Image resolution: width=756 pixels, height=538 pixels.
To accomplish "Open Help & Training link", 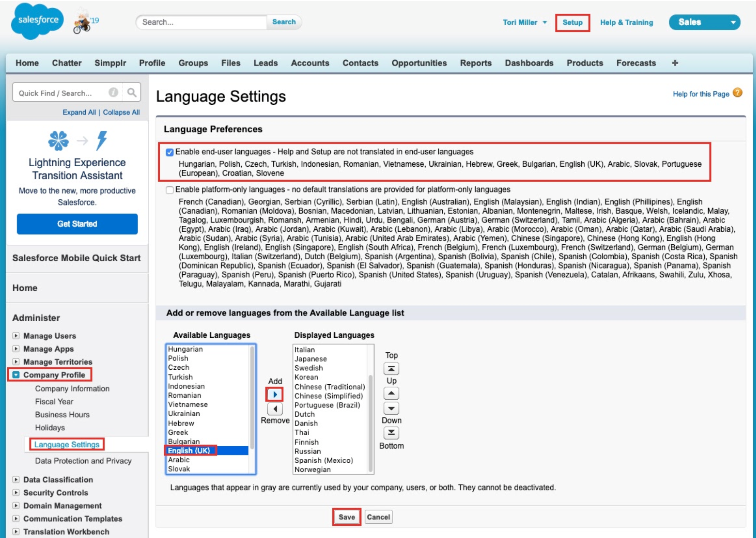I will coord(626,23).
